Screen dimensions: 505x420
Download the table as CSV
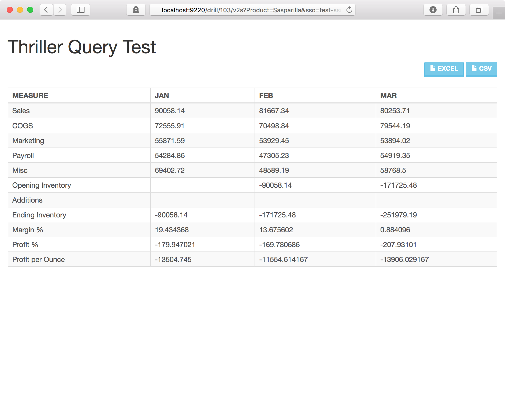(481, 69)
